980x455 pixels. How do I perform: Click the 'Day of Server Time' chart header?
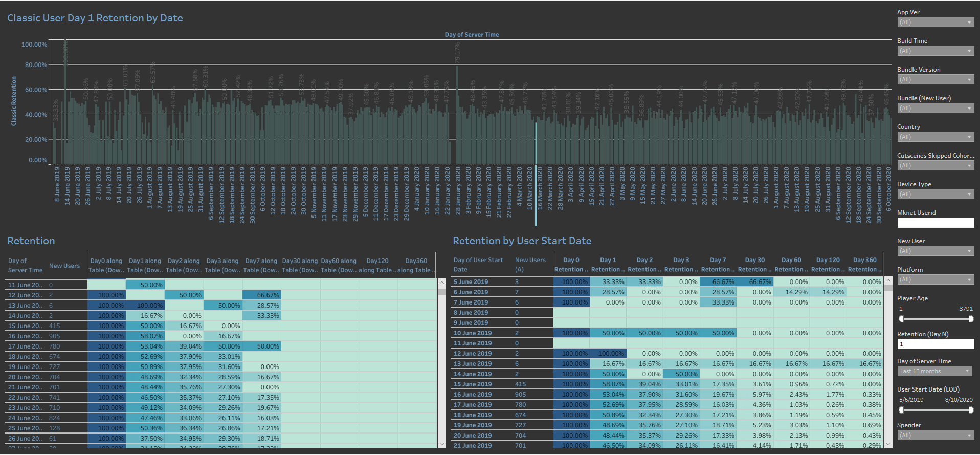472,35
